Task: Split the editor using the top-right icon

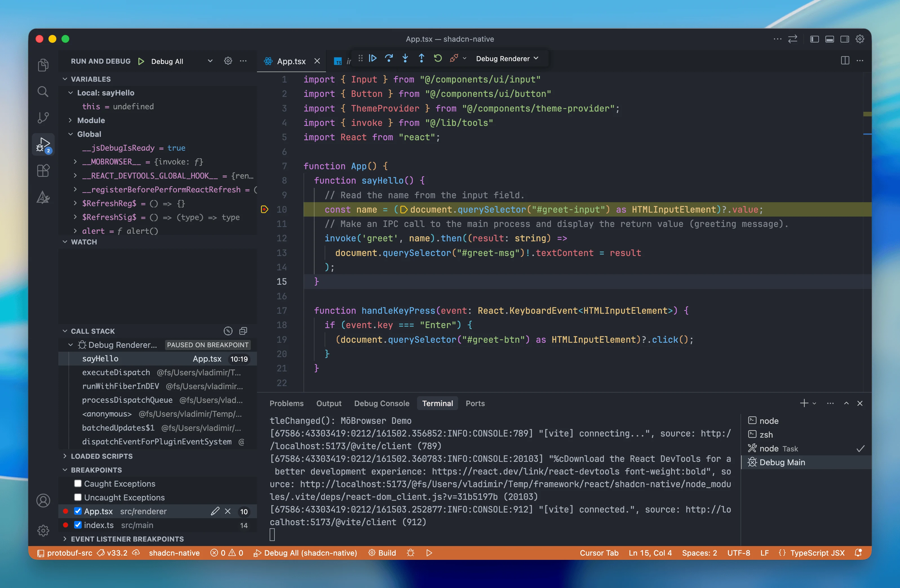Action: [x=845, y=61]
